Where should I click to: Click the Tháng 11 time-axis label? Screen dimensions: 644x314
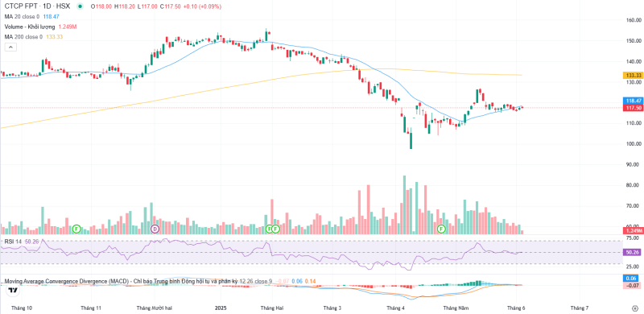pos(91,308)
